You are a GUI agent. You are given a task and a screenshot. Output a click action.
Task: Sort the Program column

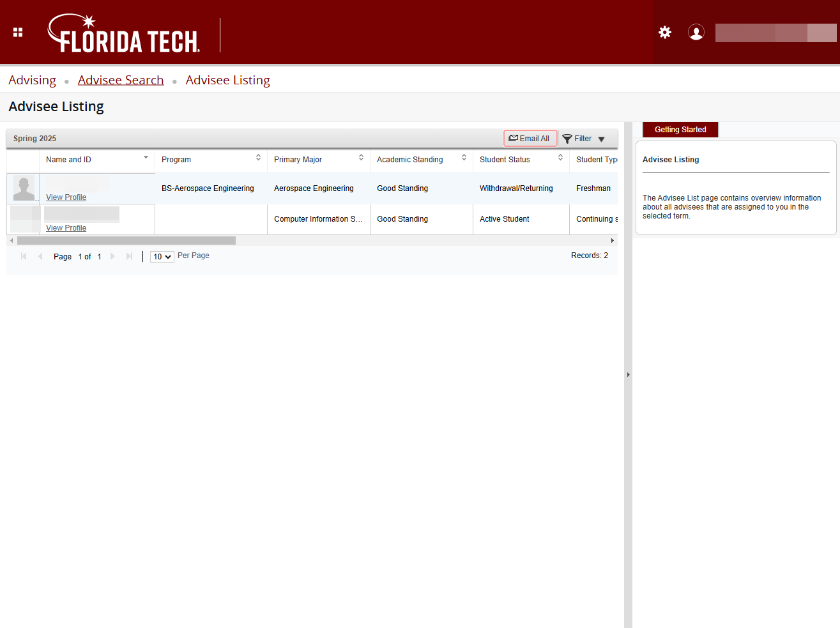(258, 157)
